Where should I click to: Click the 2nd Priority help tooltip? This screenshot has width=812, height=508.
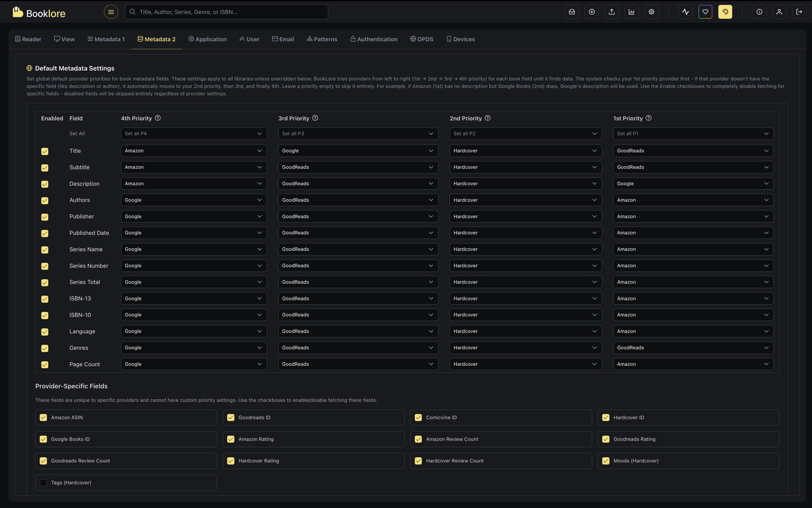click(487, 118)
